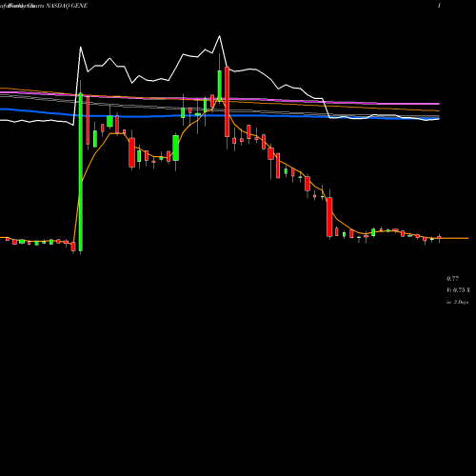
Task: Click the highest peak of the white line
Action: tap(220, 36)
